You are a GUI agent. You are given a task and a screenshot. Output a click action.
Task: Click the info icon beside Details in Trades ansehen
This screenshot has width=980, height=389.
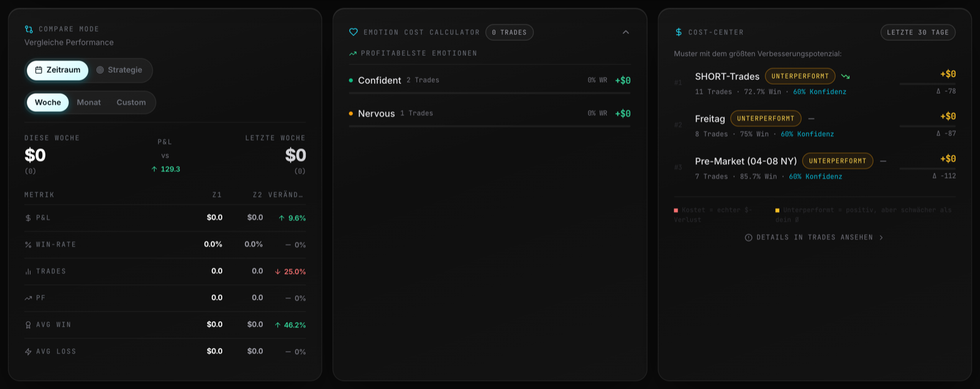pos(748,238)
